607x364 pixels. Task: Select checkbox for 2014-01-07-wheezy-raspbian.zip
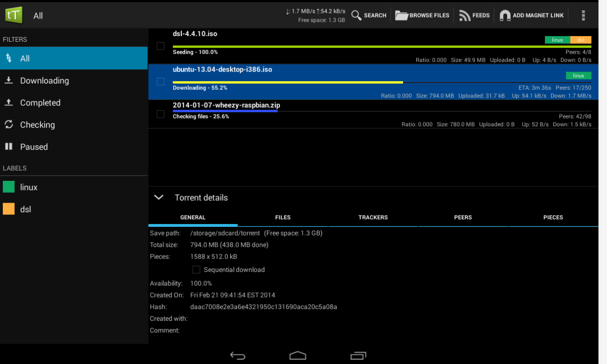coord(160,114)
